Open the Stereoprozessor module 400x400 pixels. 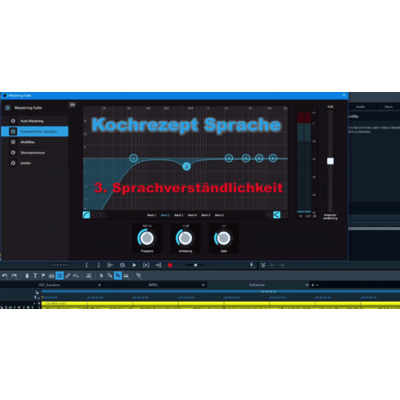33,153
